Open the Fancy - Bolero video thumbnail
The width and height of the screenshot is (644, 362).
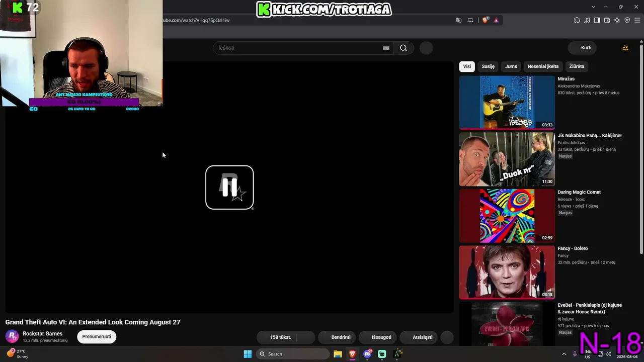507,273
